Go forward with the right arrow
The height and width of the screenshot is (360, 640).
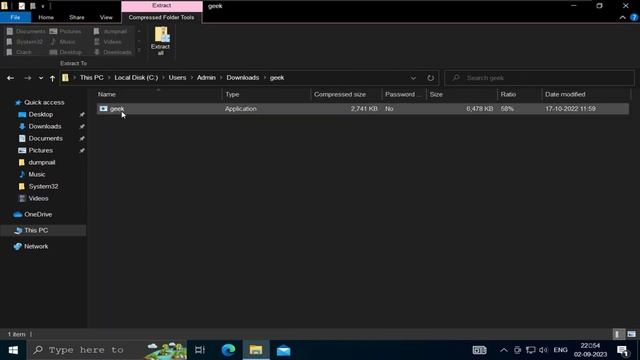27,78
